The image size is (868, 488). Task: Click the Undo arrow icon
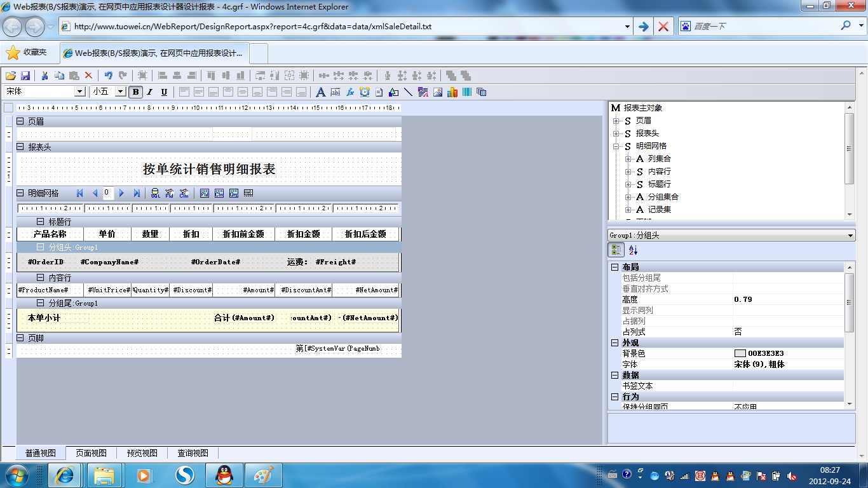tap(109, 75)
